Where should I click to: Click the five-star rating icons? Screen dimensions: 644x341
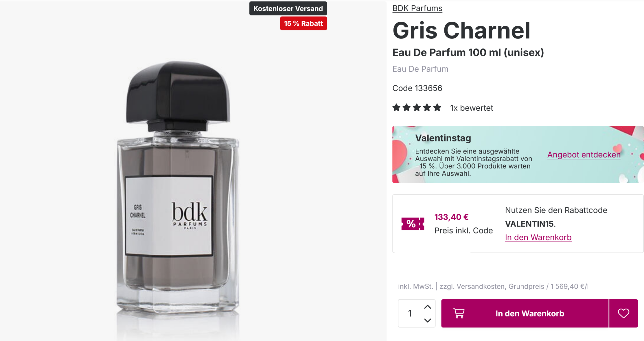pyautogui.click(x=417, y=108)
